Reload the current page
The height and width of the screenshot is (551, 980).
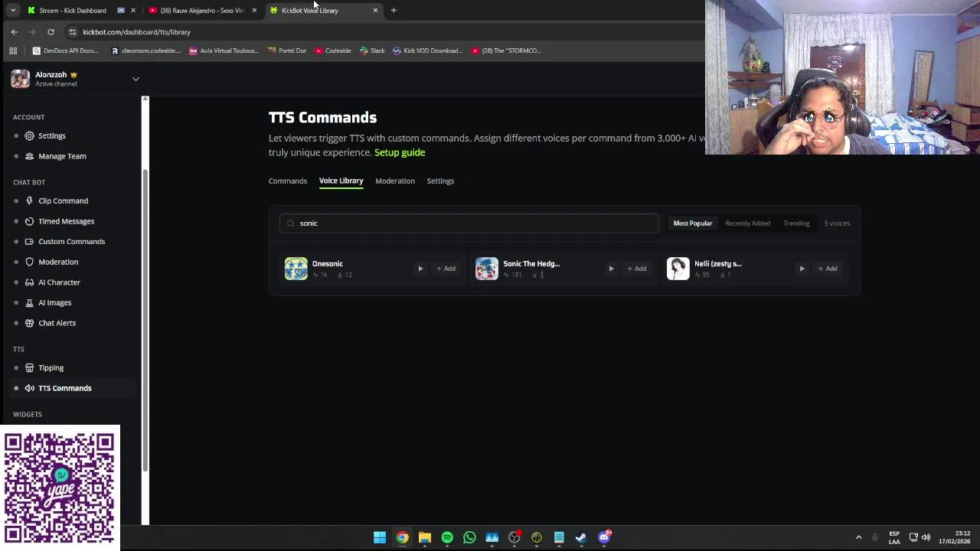click(51, 32)
